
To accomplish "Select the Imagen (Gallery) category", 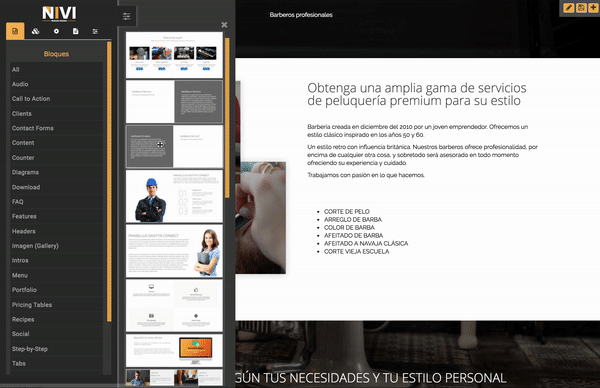I will point(56,246).
